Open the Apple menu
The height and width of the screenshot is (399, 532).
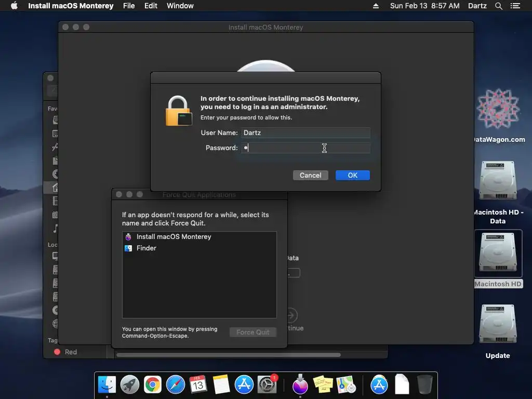click(x=14, y=6)
